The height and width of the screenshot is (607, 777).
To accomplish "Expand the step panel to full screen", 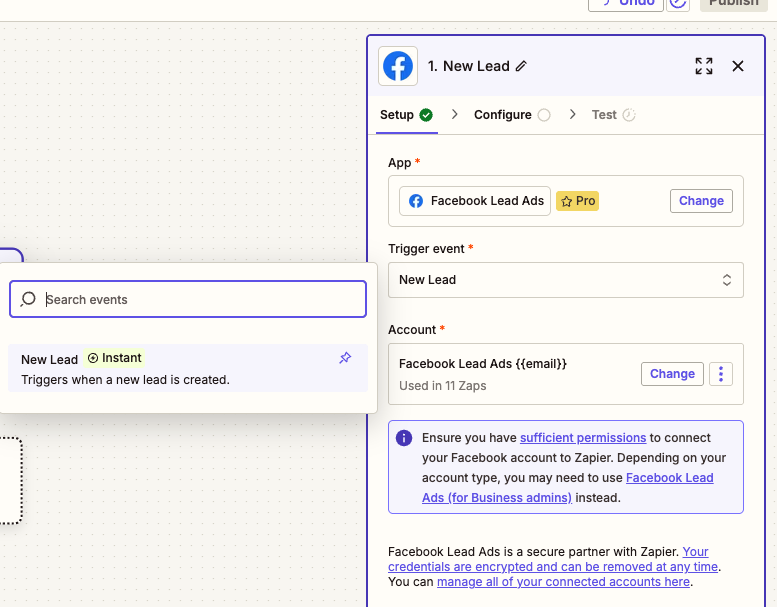I will [704, 66].
